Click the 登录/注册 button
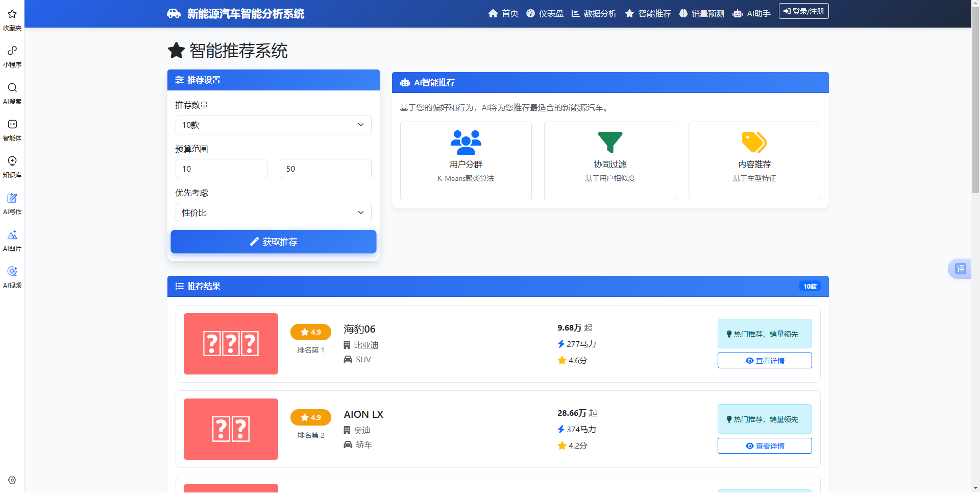Screen dimensions: 980x493 [x=804, y=11]
